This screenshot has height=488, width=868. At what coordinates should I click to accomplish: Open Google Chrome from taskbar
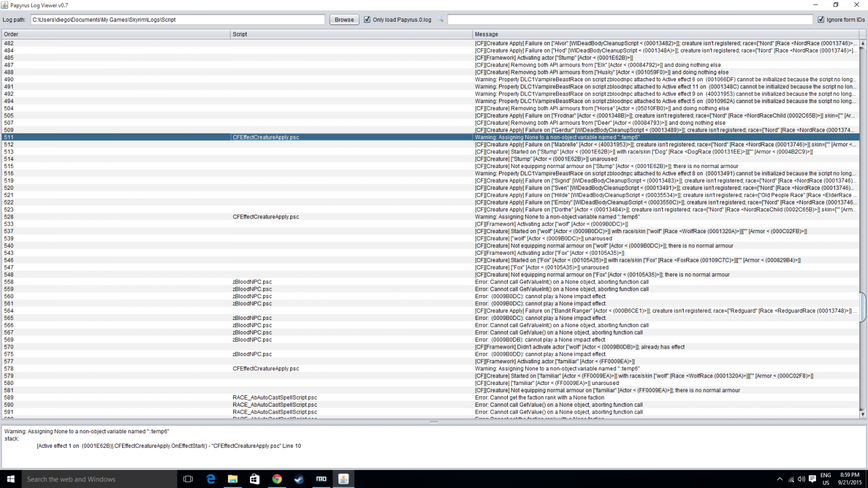click(x=277, y=479)
